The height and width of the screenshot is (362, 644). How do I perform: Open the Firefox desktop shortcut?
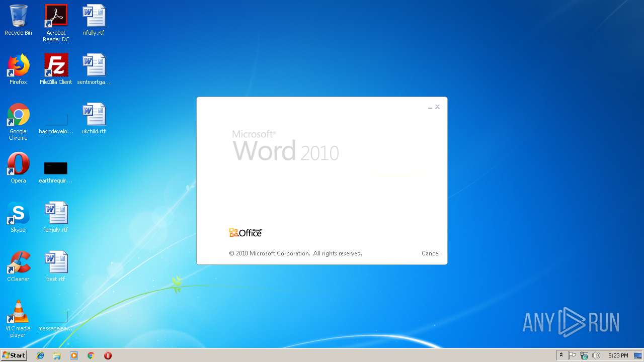pos(18,69)
